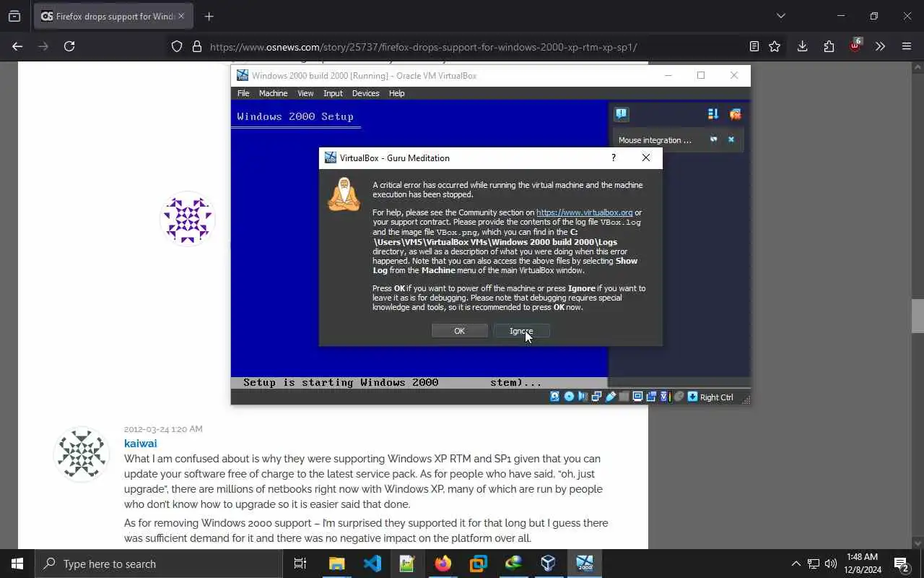Click the shared folders status bar indicator

624,397
